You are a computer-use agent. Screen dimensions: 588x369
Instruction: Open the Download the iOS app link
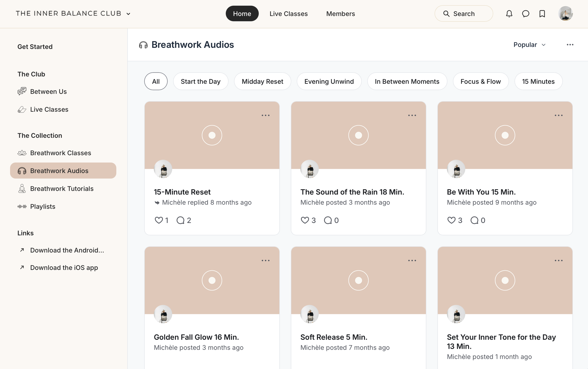click(64, 267)
